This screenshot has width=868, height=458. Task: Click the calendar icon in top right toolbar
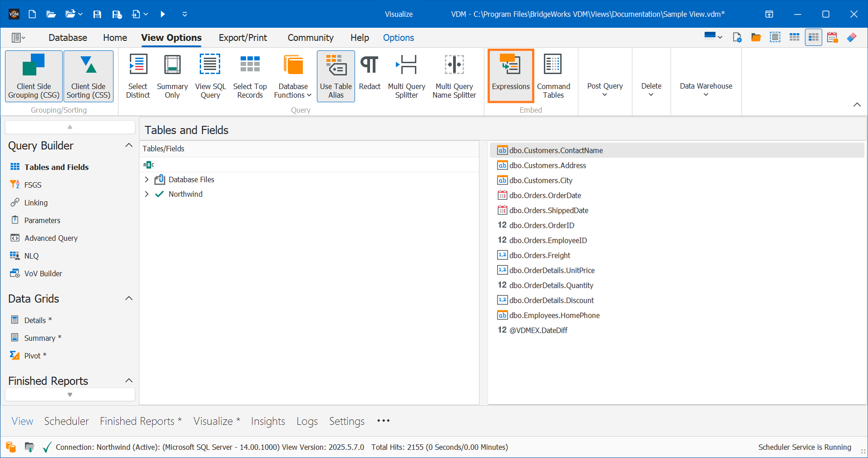[832, 37]
